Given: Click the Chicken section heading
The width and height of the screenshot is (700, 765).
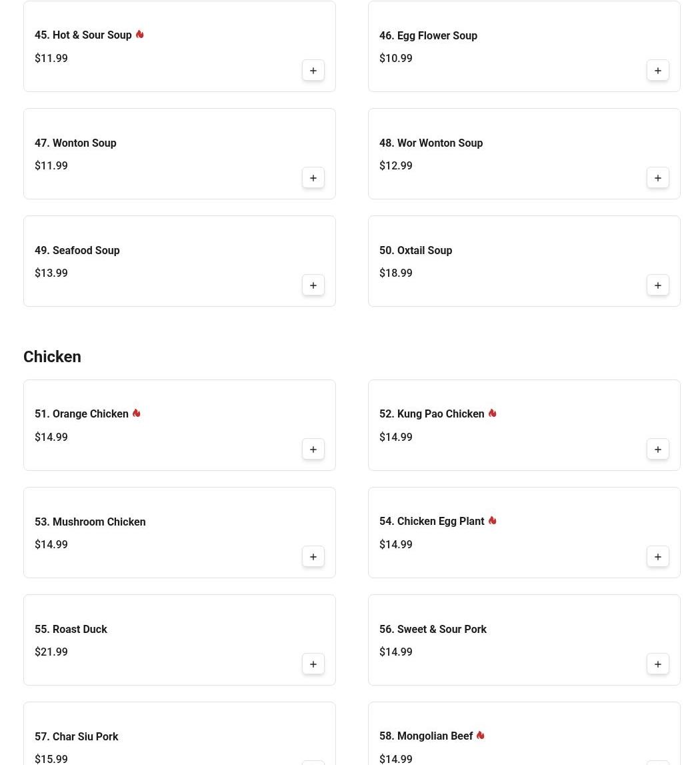Looking at the screenshot, I should (x=52, y=357).
